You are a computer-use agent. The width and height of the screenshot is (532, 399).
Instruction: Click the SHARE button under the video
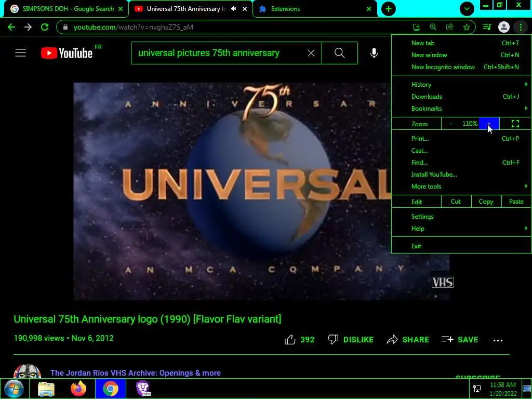408,340
